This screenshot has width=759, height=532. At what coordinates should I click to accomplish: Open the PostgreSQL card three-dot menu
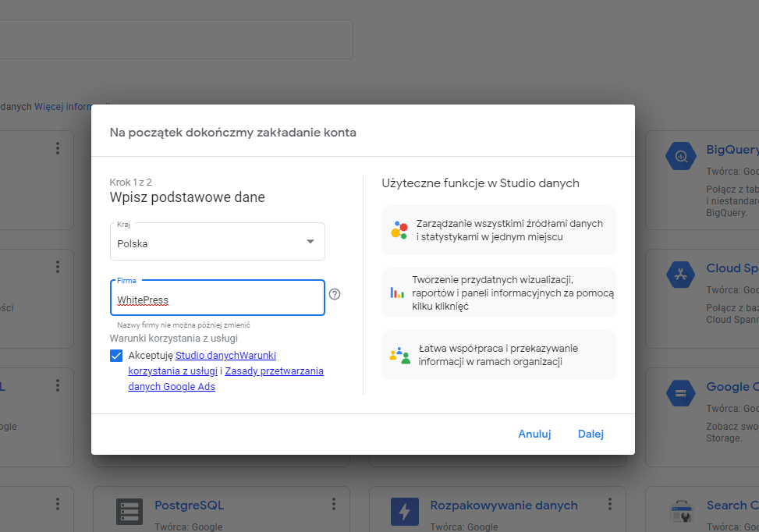click(x=334, y=504)
